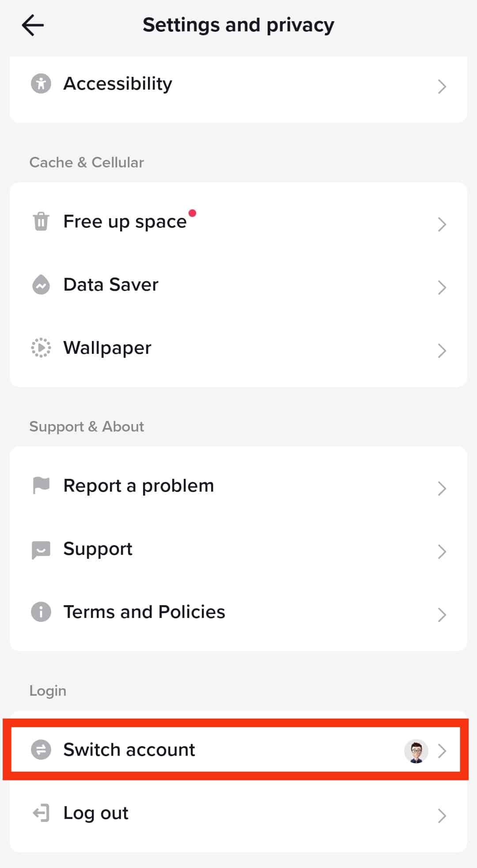477x868 pixels.
Task: Tap the Log out door icon
Action: (41, 813)
